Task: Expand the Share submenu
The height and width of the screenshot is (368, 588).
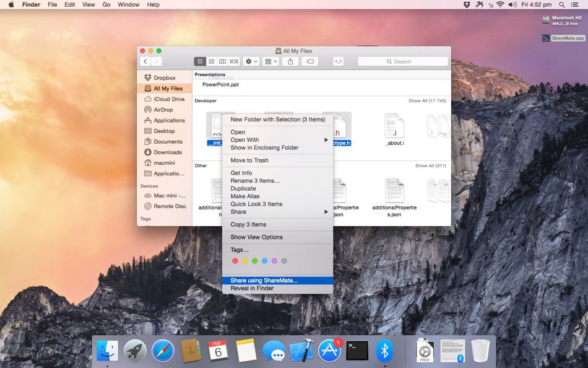Action: [x=277, y=212]
